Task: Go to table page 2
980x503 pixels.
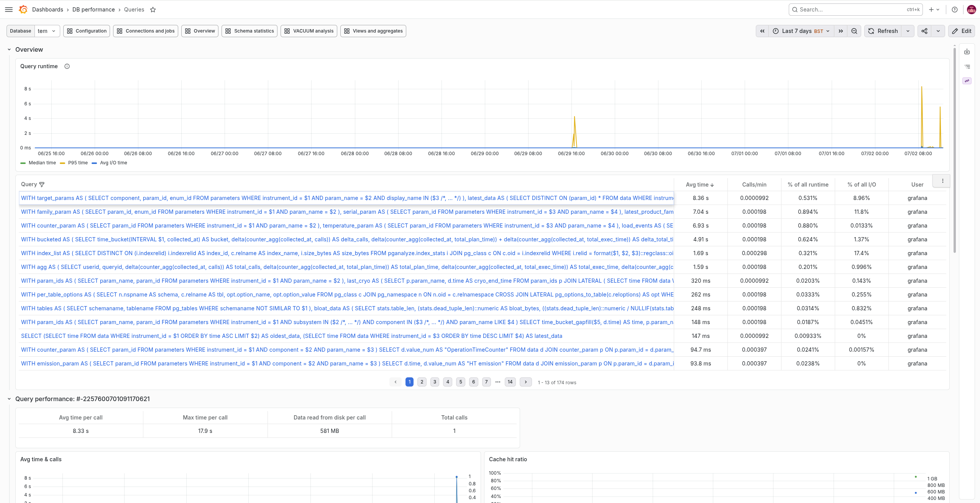Action: (x=422, y=382)
